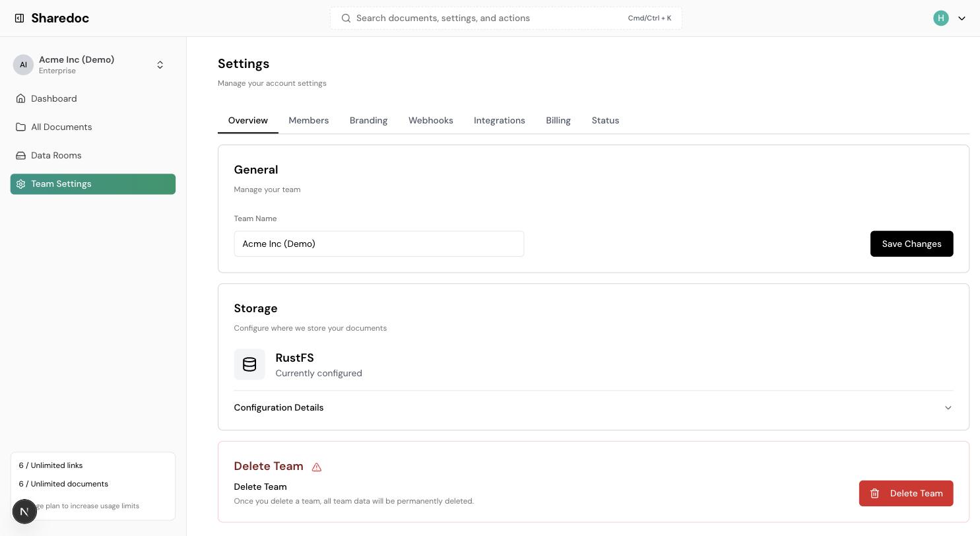The image size is (980, 536).
Task: Click Save Changes button
Action: (911, 244)
